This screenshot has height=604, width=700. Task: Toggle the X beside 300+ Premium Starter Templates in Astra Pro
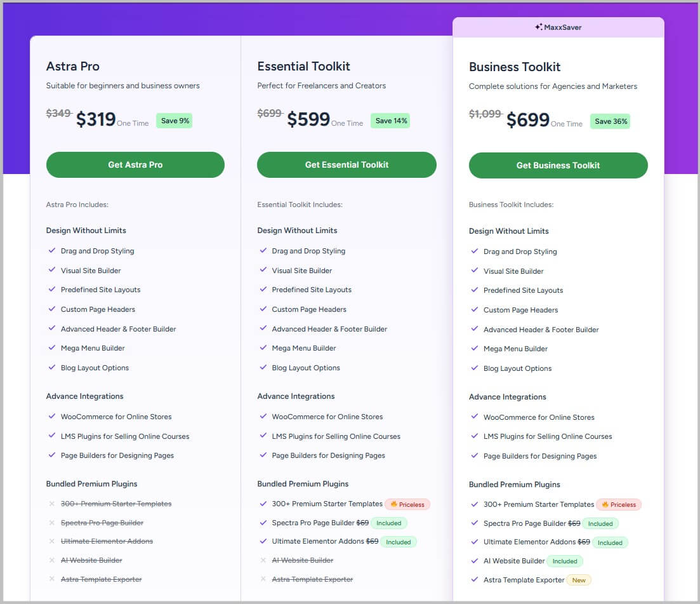(x=52, y=503)
